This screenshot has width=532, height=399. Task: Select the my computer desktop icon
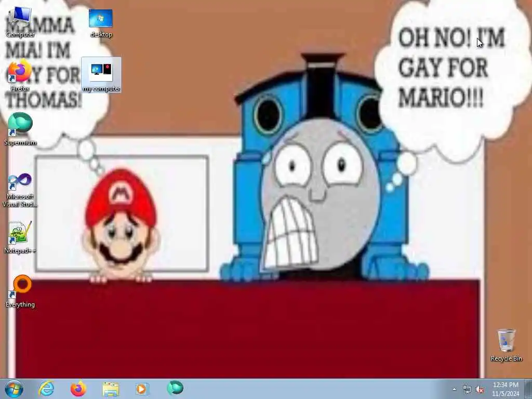(x=101, y=75)
